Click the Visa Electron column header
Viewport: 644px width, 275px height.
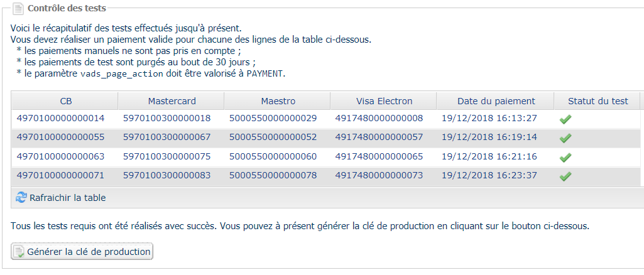(x=384, y=101)
